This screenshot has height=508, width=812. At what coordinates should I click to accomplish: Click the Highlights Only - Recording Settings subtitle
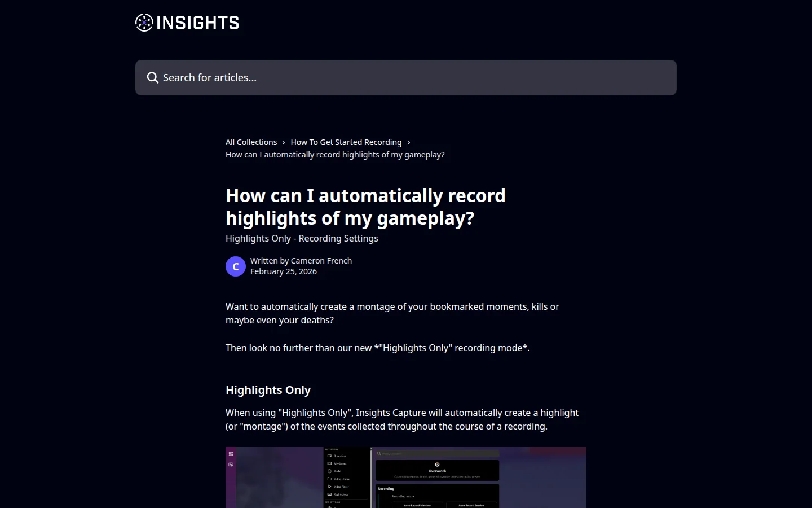302,238
